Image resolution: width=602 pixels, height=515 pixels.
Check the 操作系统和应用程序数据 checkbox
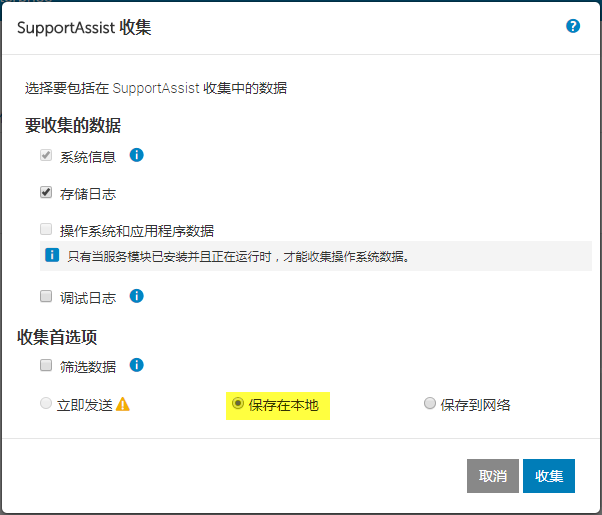click(x=46, y=229)
